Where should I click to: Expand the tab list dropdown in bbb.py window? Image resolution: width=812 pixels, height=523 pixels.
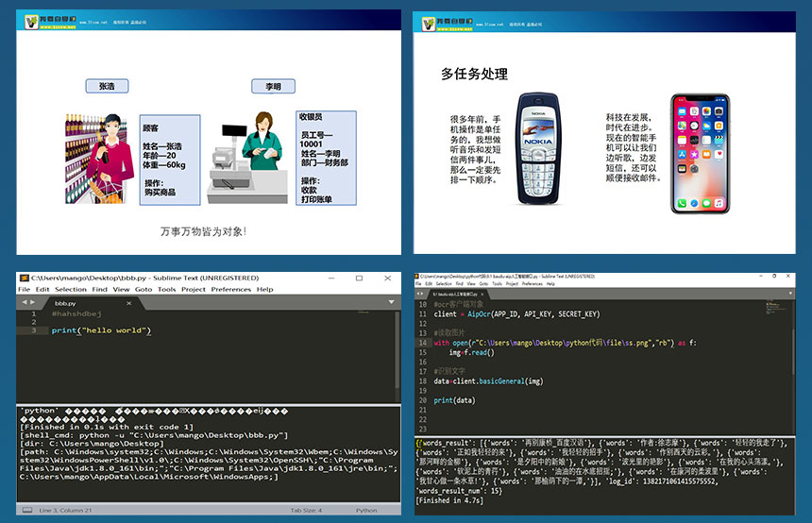[392, 302]
